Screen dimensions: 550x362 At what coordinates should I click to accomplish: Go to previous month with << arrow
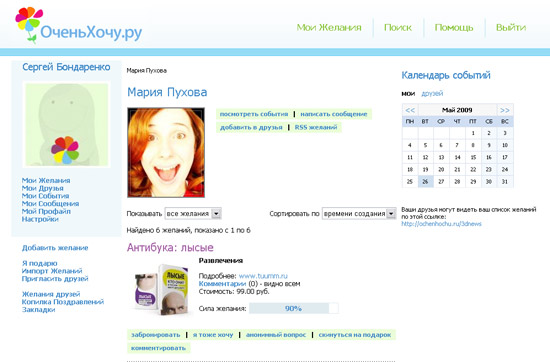(x=410, y=110)
